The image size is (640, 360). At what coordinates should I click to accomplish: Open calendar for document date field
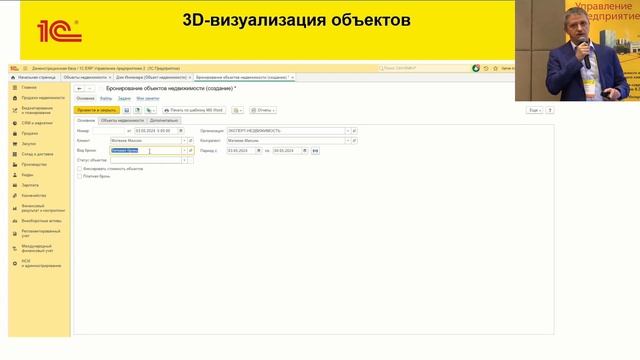[x=181, y=131]
